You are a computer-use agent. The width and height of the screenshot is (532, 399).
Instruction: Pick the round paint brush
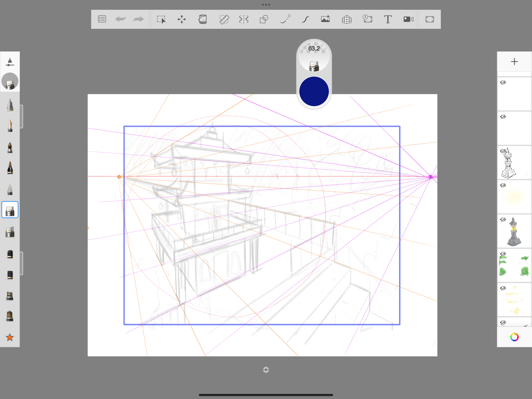click(x=10, y=147)
